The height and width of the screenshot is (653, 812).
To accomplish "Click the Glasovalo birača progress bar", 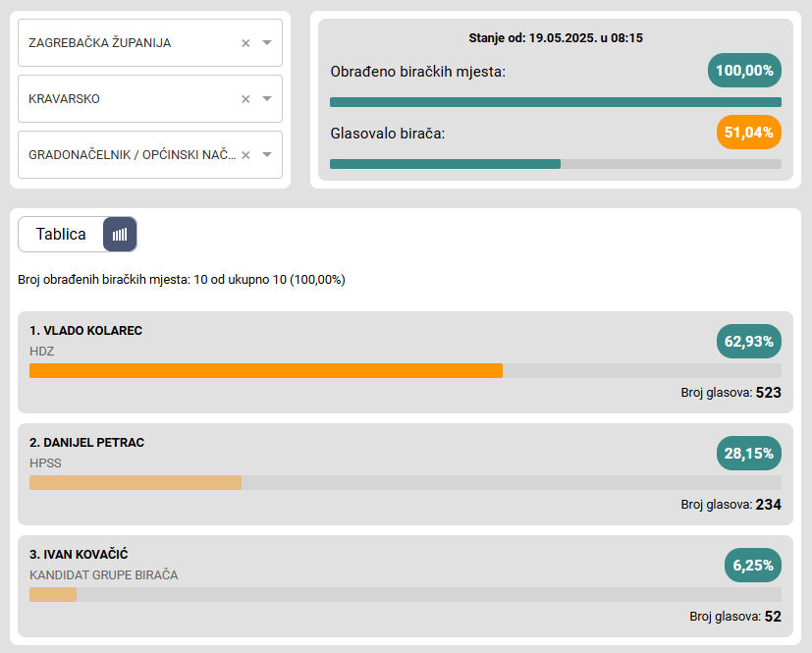I will tap(555, 164).
